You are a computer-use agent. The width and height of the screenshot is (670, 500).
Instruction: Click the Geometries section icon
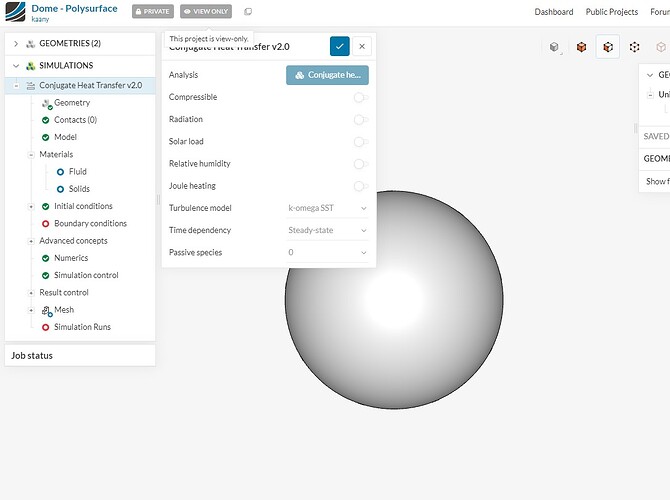31,44
